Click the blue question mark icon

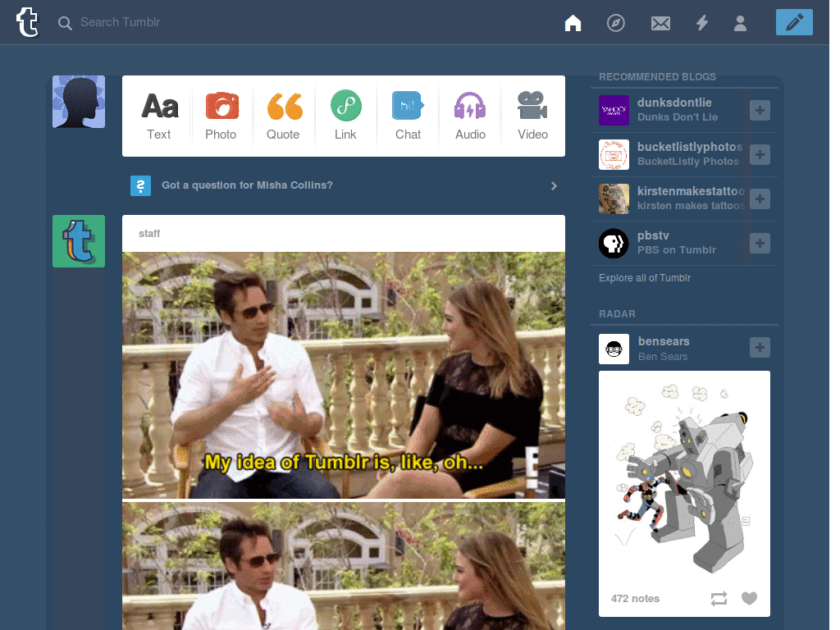click(x=140, y=186)
